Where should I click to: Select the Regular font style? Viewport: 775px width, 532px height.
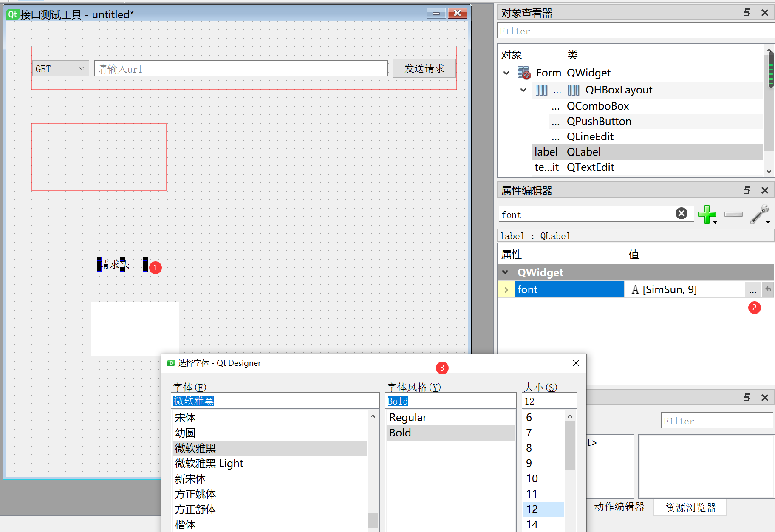(x=408, y=418)
